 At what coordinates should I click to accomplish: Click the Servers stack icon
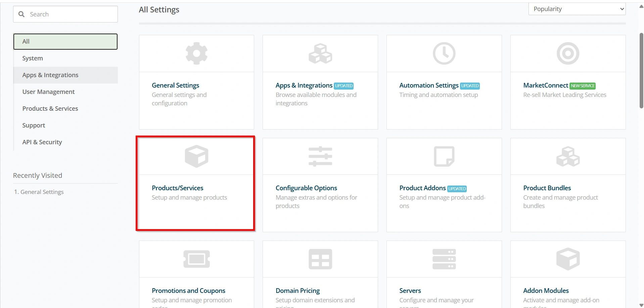(444, 259)
